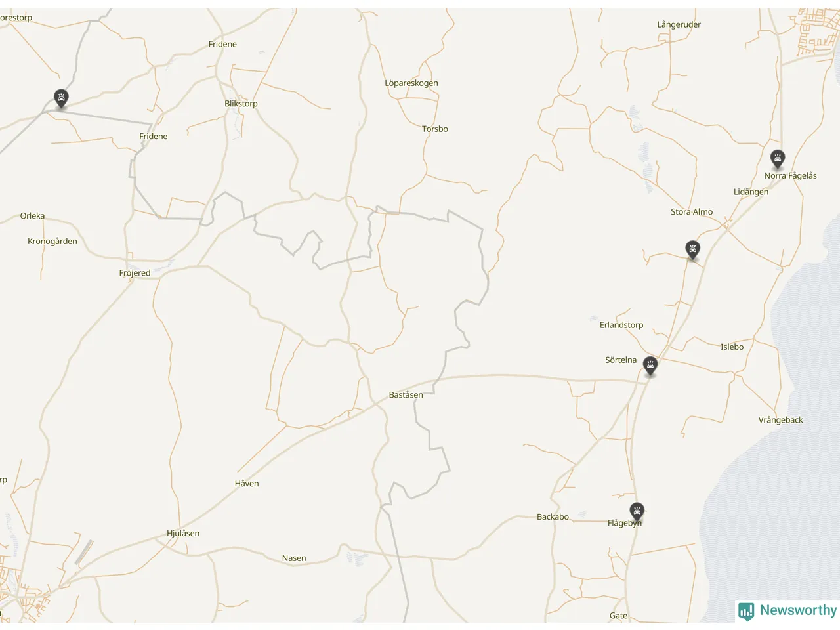Click the car marker west of Fridene
This screenshot has height=630, width=840.
[x=61, y=99]
